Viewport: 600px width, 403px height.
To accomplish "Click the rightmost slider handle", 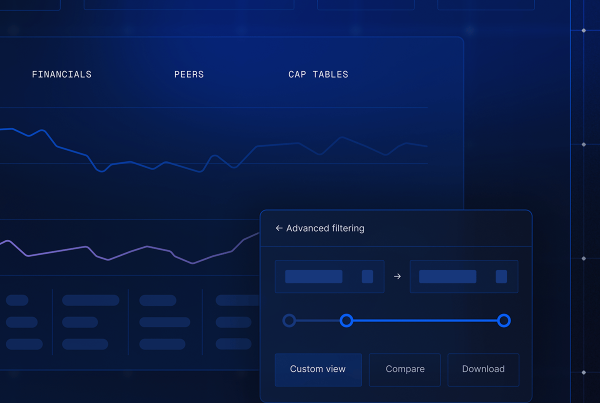I will click(504, 320).
